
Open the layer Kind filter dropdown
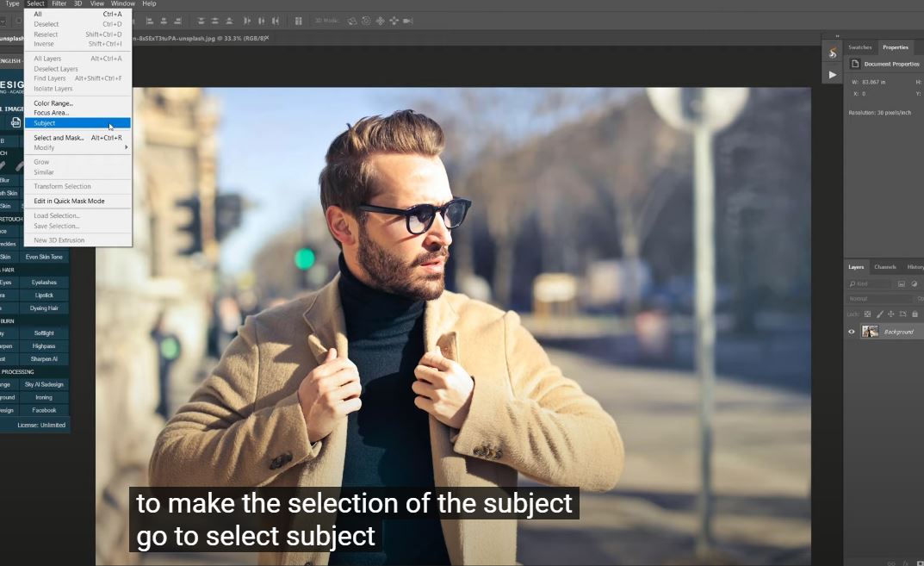(870, 283)
